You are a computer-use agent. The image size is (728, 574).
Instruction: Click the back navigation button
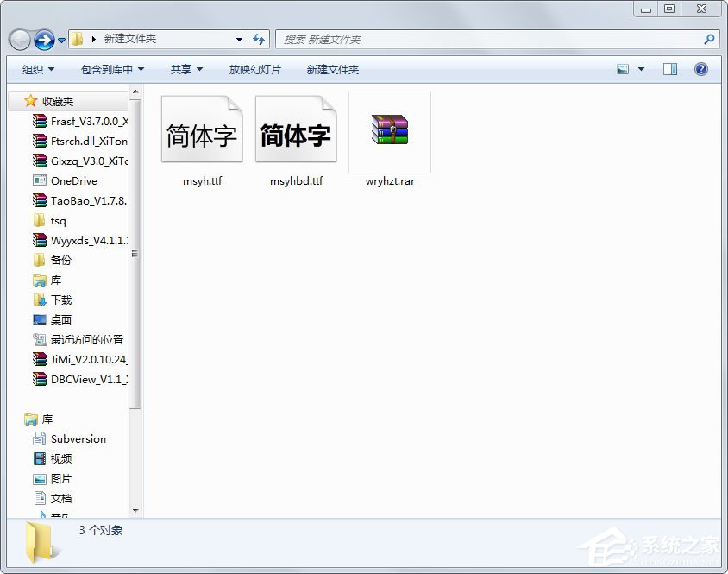tap(19, 39)
